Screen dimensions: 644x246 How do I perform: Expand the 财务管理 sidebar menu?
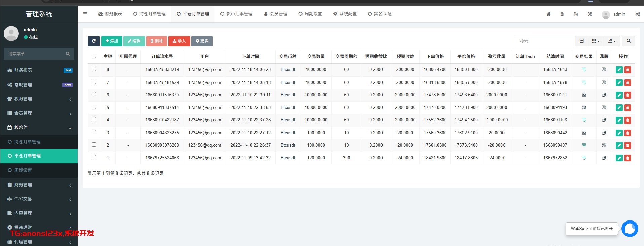point(39,185)
